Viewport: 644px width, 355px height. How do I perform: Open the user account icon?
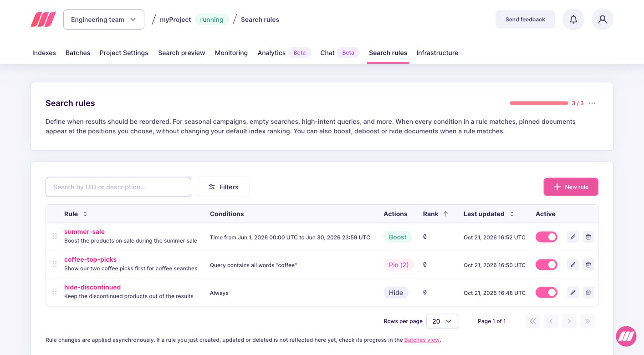tap(603, 20)
